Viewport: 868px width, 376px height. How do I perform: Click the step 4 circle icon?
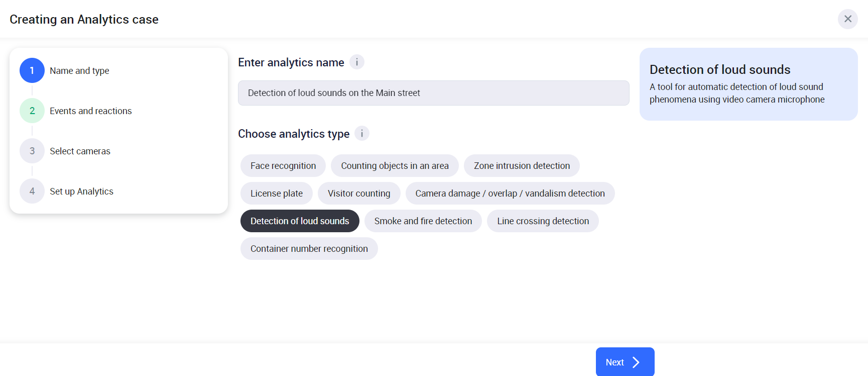point(32,191)
